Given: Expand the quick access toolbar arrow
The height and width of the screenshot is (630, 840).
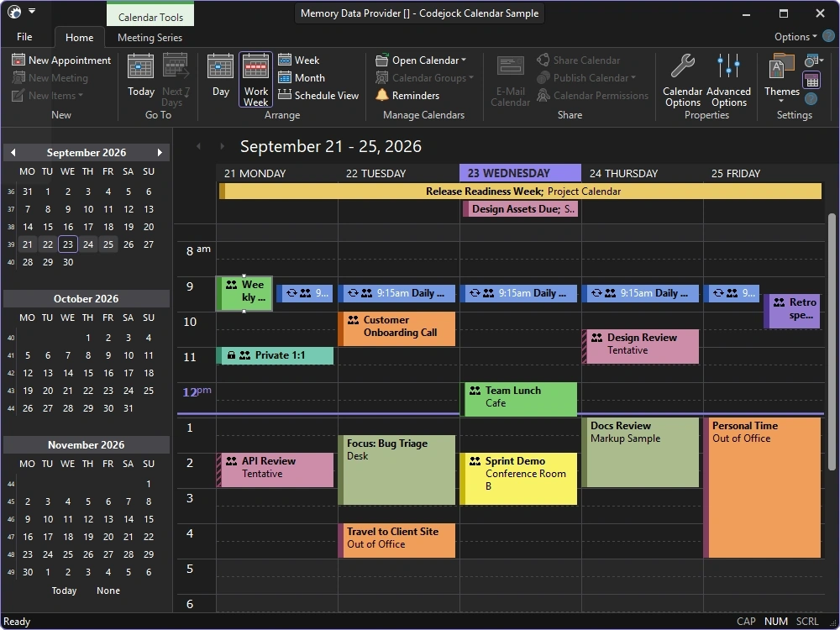Looking at the screenshot, I should 32,11.
